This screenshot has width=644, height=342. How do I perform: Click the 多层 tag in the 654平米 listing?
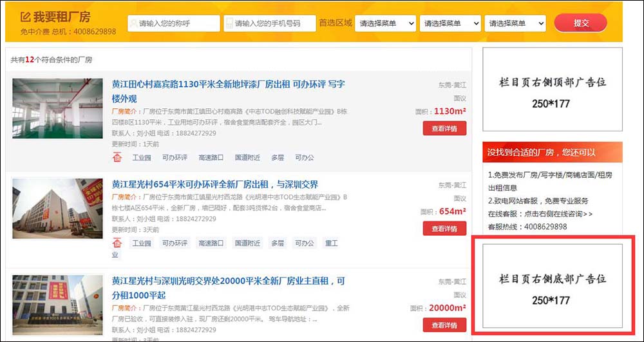[x=277, y=243]
